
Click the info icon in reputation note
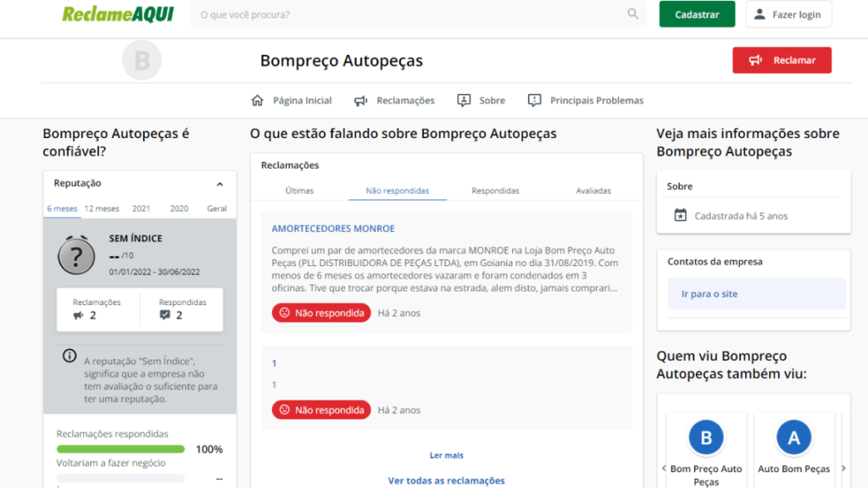point(70,356)
